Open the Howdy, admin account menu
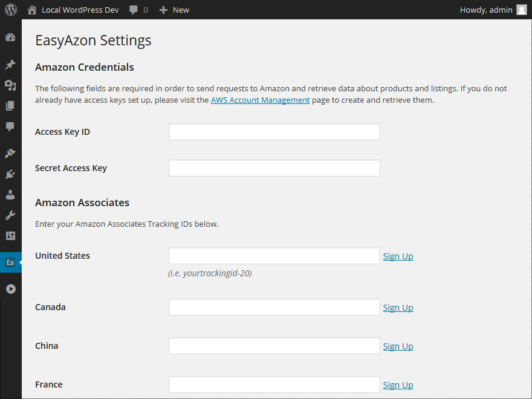Viewport: 532px width, 399px height. tap(493, 10)
